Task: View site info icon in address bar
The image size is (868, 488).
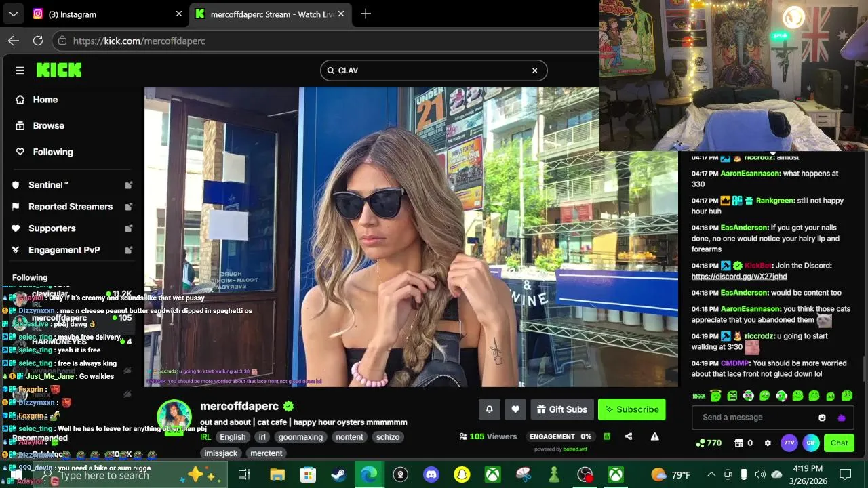Action: point(62,41)
